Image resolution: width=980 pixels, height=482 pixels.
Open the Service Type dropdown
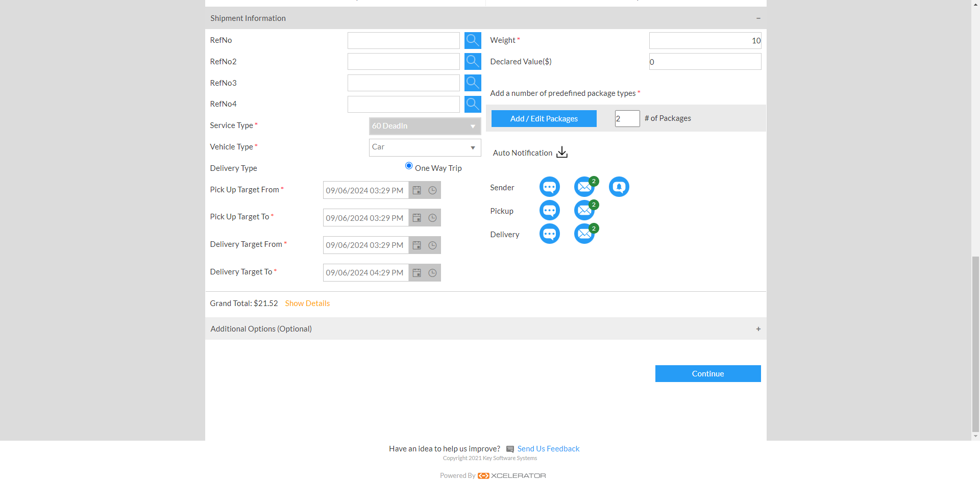click(425, 126)
